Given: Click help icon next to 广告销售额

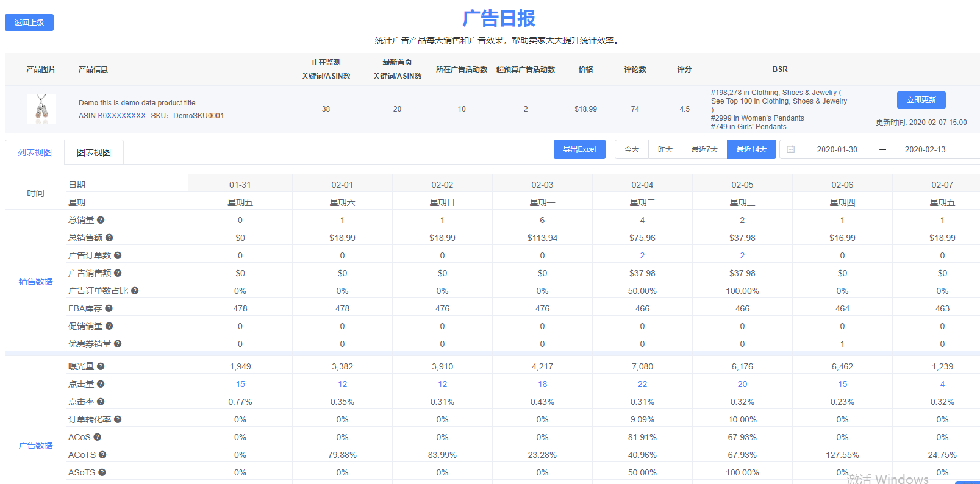Looking at the screenshot, I should point(118,273).
